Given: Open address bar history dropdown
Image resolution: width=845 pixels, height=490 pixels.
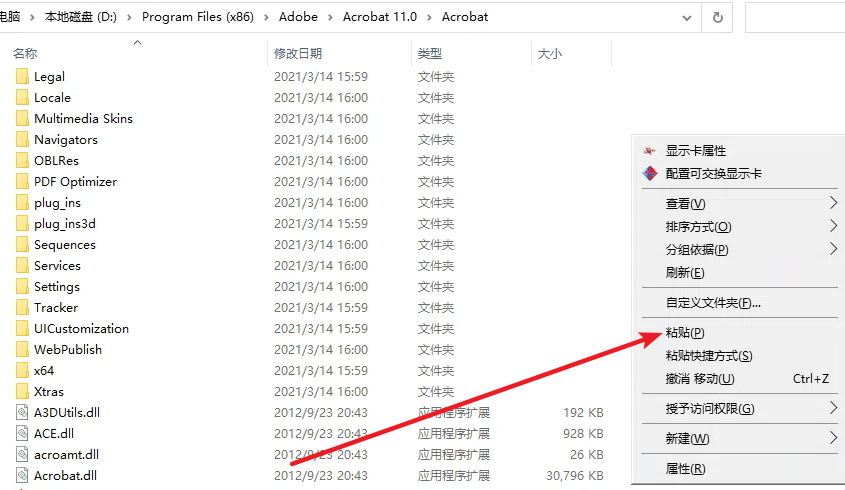Looking at the screenshot, I should point(687,18).
